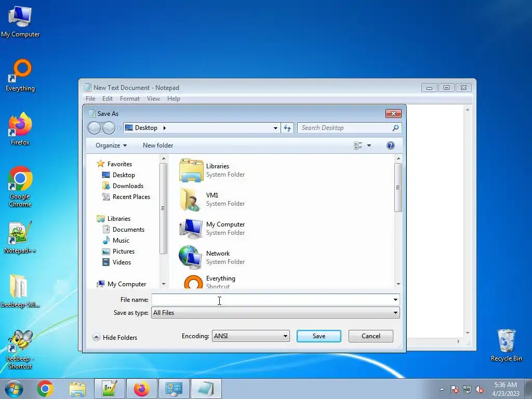Screen dimensions: 532x399
Task: Click the back navigation arrow in Save As
Action: (x=94, y=128)
